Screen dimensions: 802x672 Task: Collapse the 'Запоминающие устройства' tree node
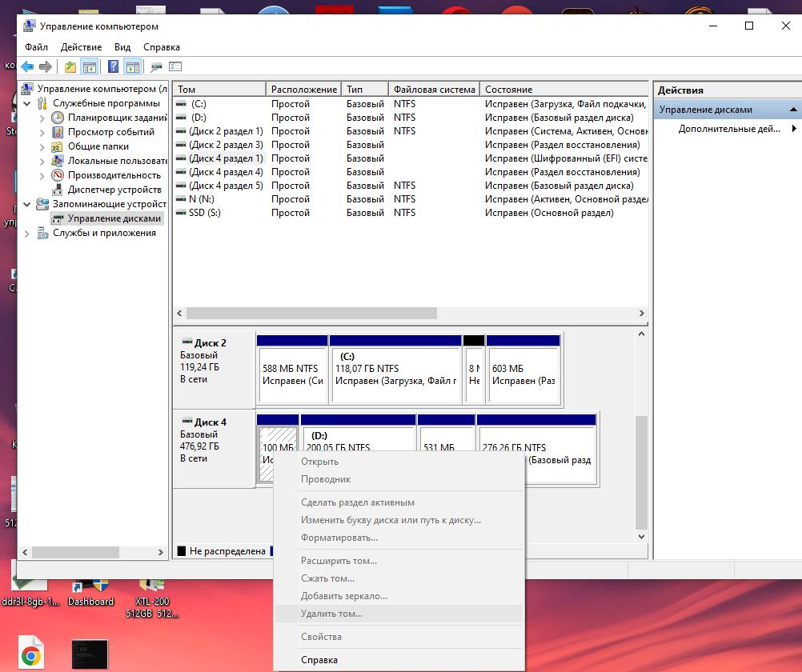click(x=27, y=204)
